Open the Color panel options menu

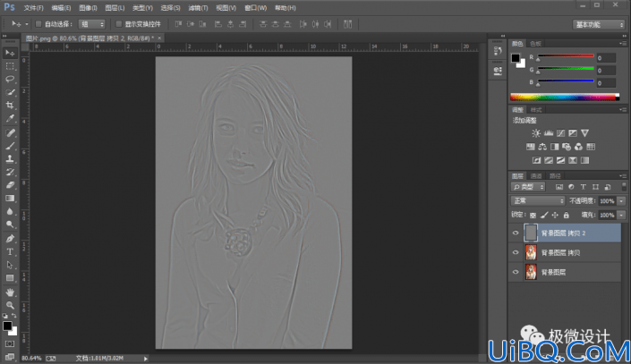[623, 44]
